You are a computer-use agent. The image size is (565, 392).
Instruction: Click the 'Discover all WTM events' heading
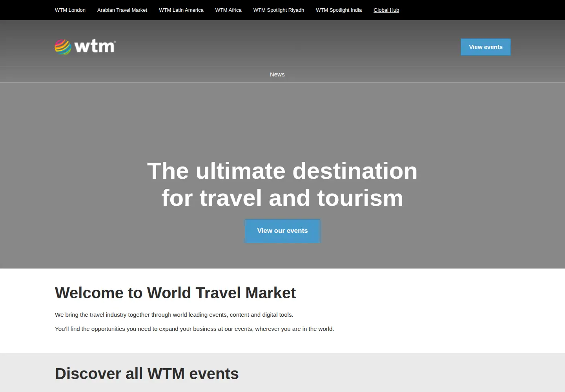pos(147,374)
